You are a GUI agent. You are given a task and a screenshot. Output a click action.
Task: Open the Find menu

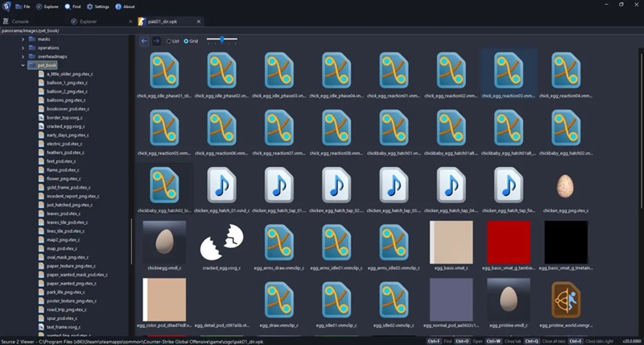[72, 6]
